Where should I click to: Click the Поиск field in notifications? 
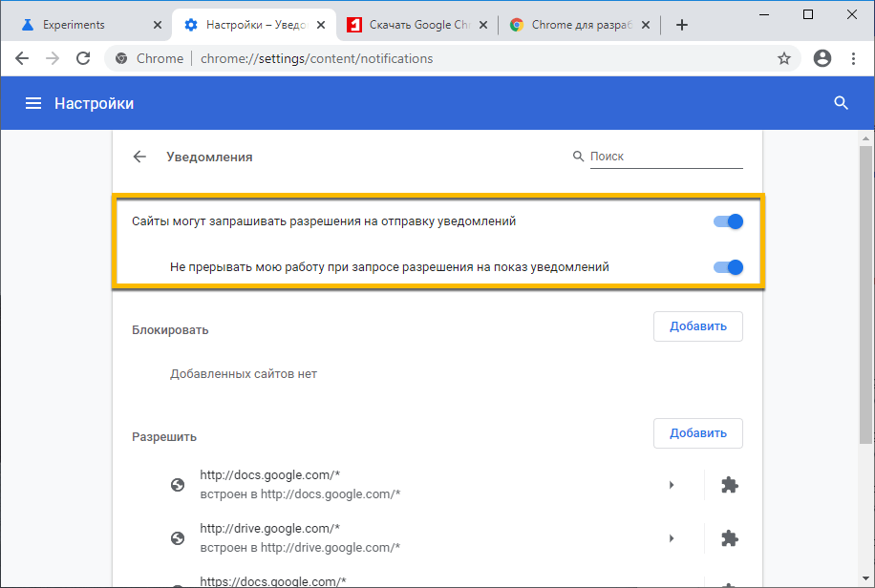click(665, 157)
